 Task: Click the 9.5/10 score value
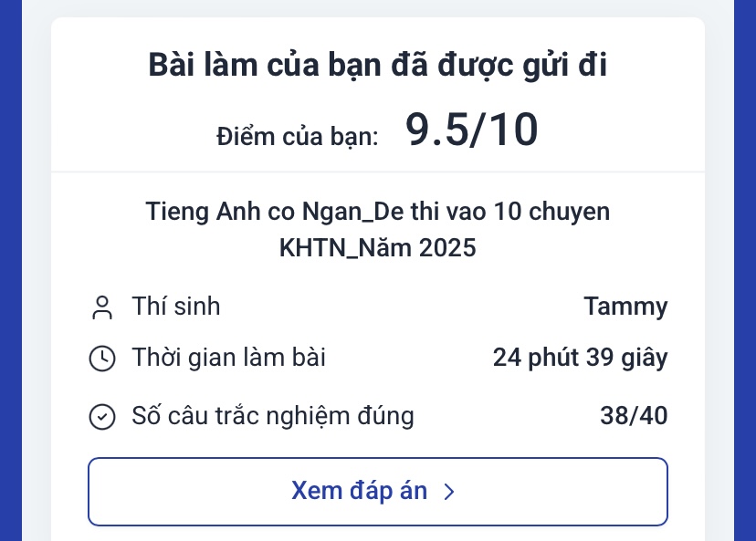(471, 130)
